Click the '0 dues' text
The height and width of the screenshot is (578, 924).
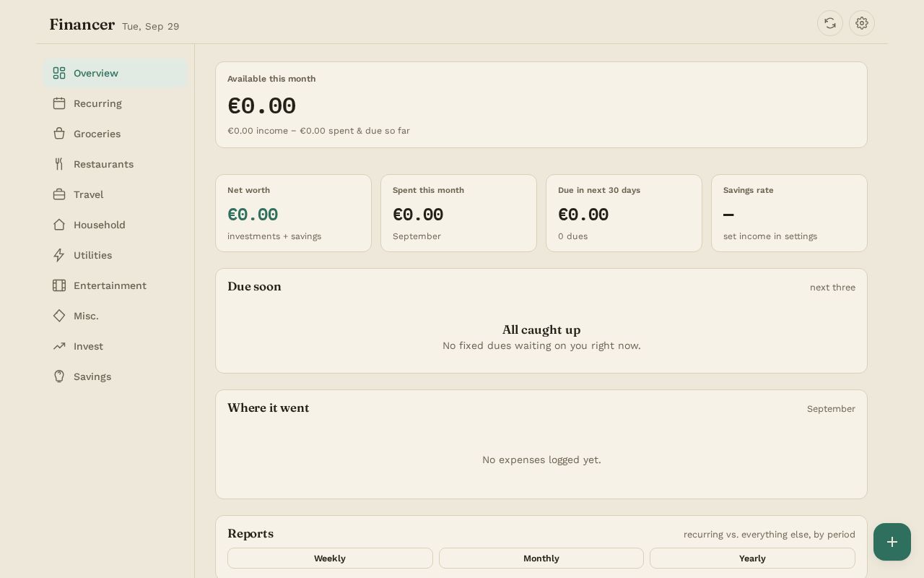pos(572,236)
